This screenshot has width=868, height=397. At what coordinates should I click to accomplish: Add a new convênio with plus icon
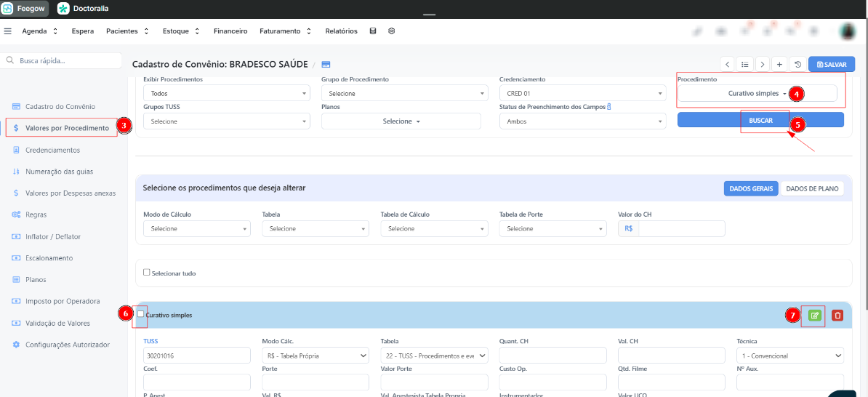(779, 64)
